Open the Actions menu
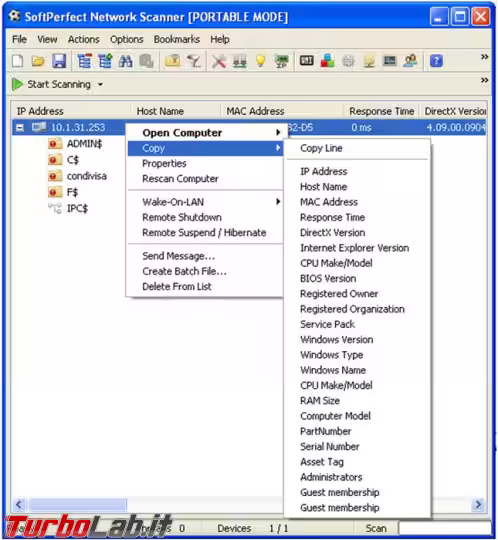The width and height of the screenshot is (498, 540). 83,39
